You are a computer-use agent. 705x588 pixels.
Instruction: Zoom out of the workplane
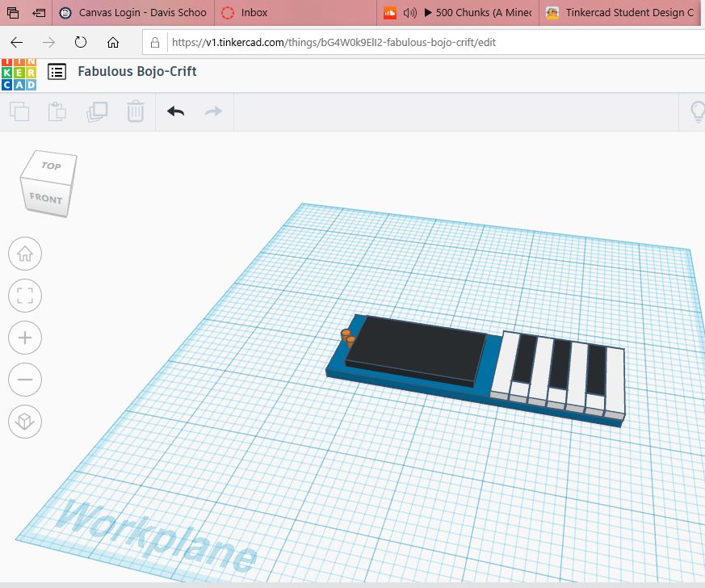pos(24,380)
